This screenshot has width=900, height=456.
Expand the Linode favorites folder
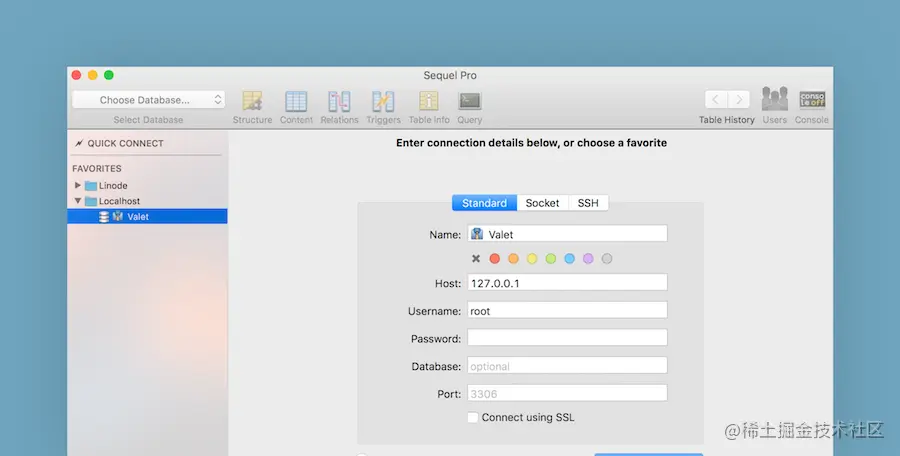(x=77, y=185)
